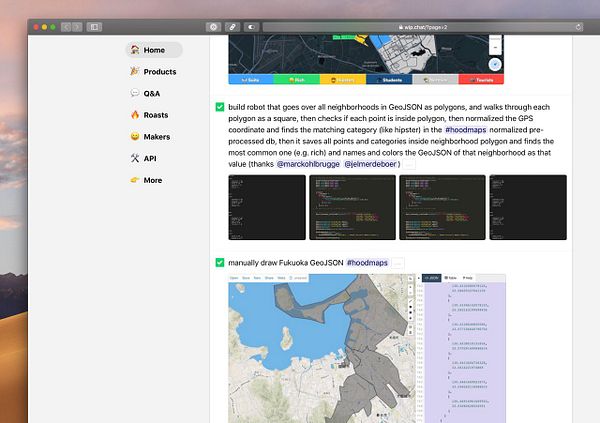Open the options button after Fukuoka #hoodmaps tag
This screenshot has width=600, height=423.
tap(398, 263)
